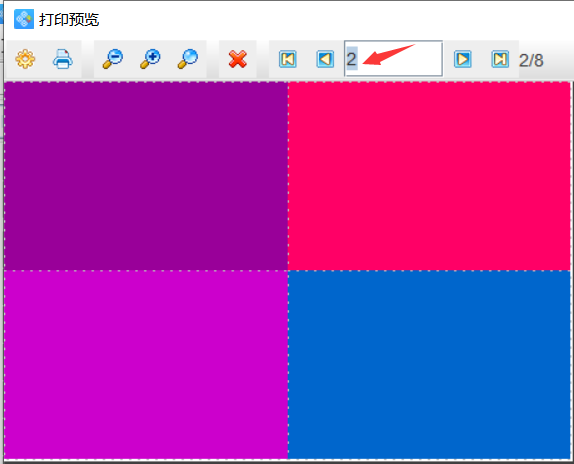
Task: Jump to the last page
Action: point(500,59)
